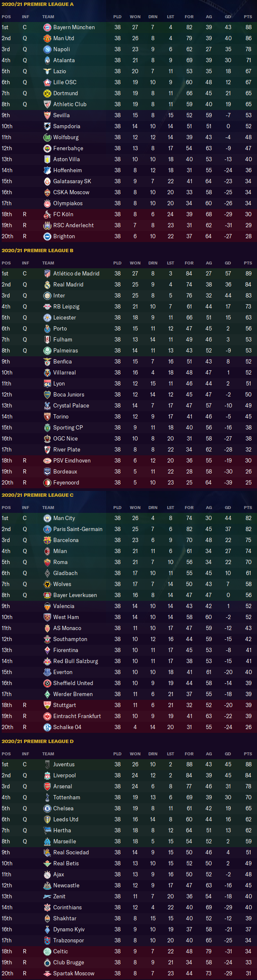Click the Barcelona club badge
This screenshot has width=257, height=980.
tap(47, 540)
